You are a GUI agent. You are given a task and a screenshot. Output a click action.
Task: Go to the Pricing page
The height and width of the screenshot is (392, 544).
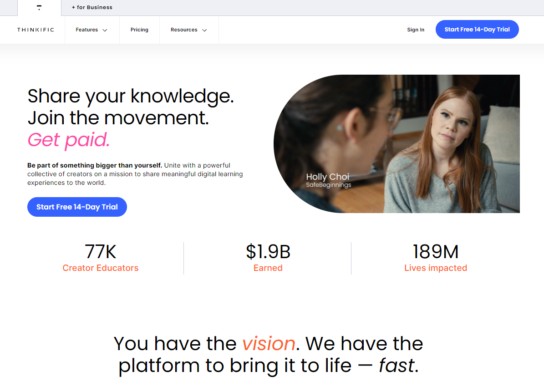tap(139, 30)
